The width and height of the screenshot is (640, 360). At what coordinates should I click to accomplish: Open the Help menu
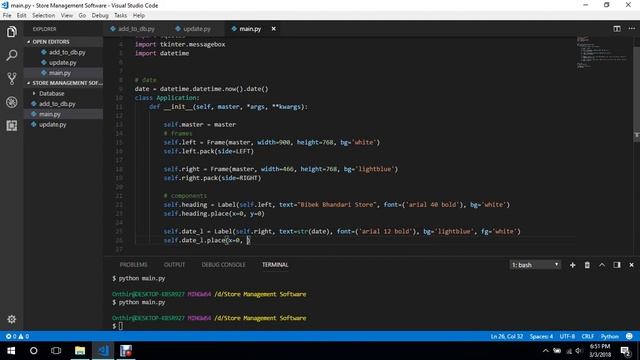tap(139, 16)
